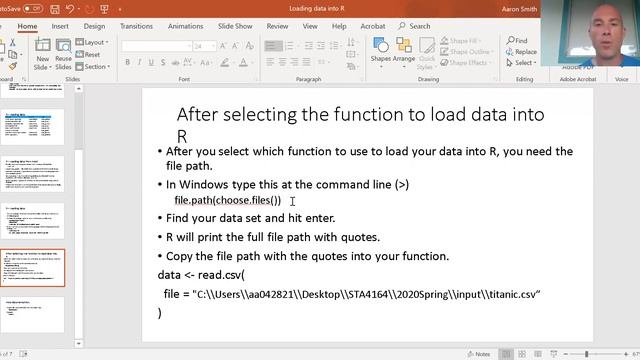Switch to Normal view in status bar

(x=506, y=354)
